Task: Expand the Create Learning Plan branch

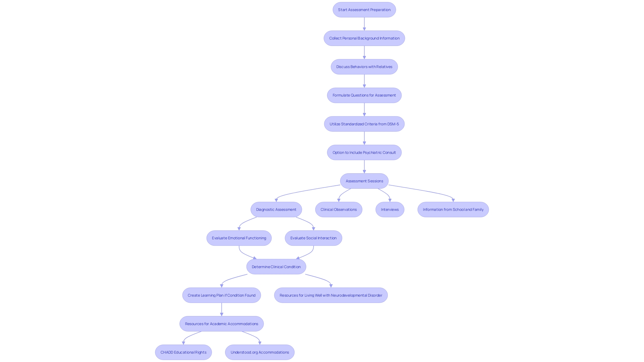Action: pos(221,295)
